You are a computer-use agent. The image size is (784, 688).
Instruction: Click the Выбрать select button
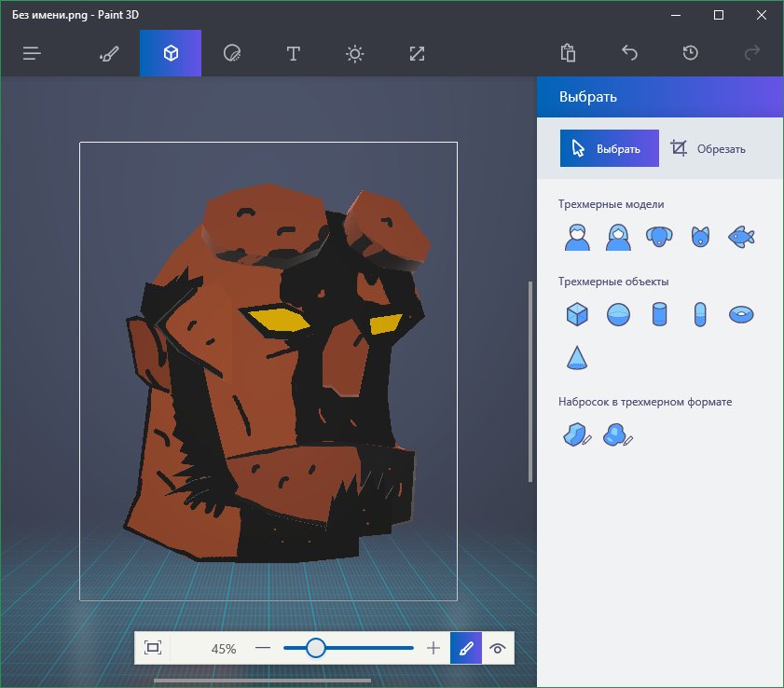(609, 148)
